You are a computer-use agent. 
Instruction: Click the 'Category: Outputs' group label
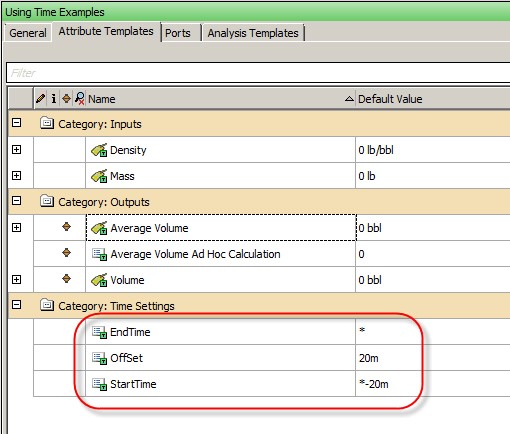pyautogui.click(x=104, y=202)
